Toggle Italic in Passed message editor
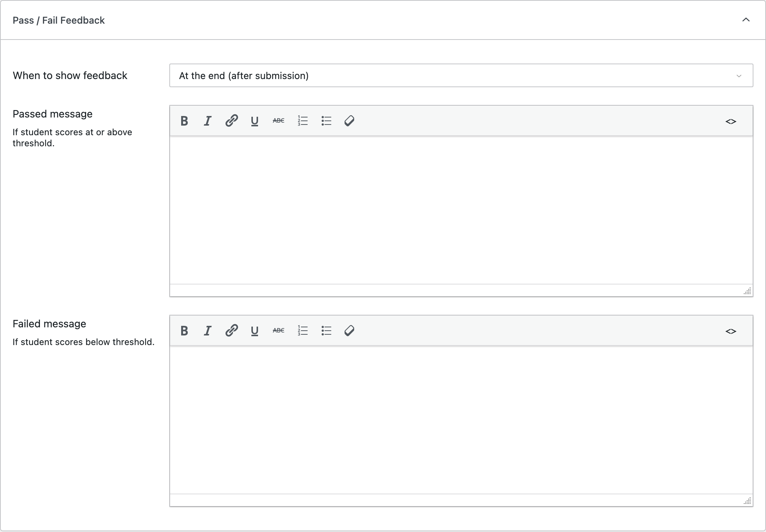 208,121
